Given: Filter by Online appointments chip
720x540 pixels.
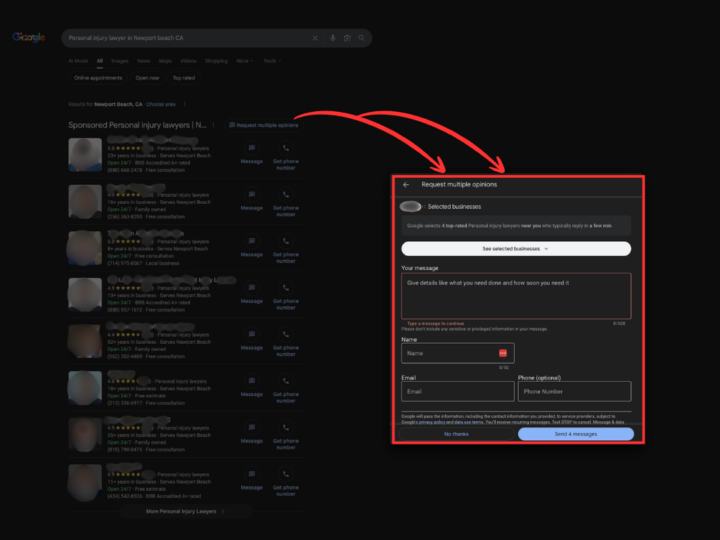Looking at the screenshot, I should tap(98, 78).
